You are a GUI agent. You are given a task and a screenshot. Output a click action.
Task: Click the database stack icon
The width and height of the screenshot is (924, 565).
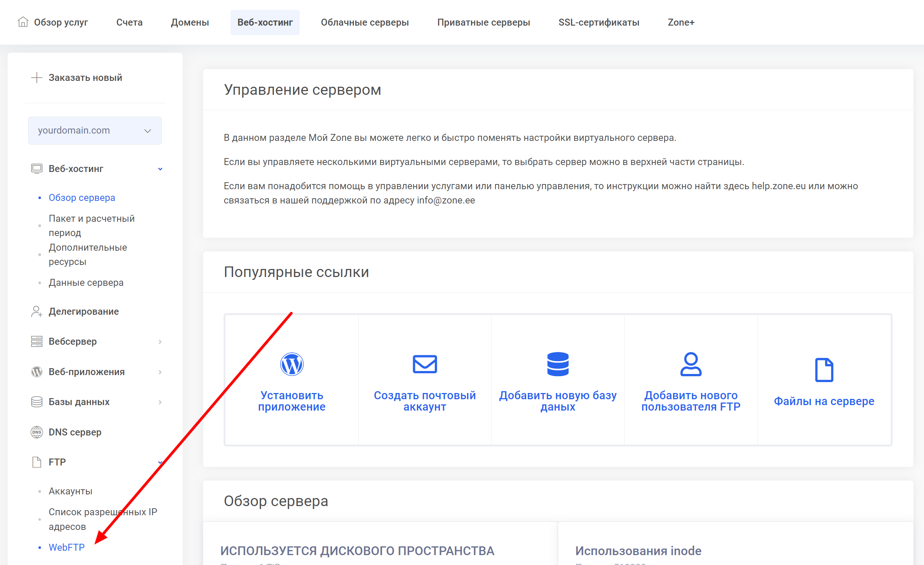point(558,364)
